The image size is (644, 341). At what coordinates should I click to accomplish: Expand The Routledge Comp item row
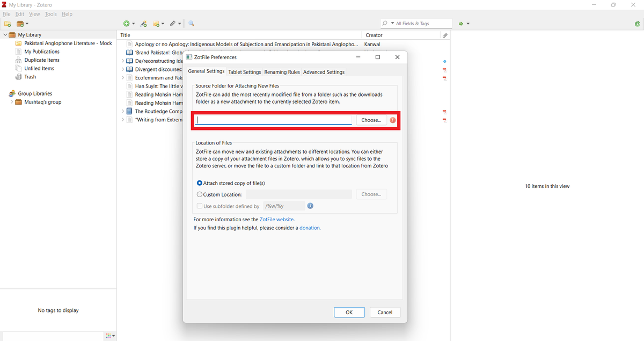coord(123,112)
